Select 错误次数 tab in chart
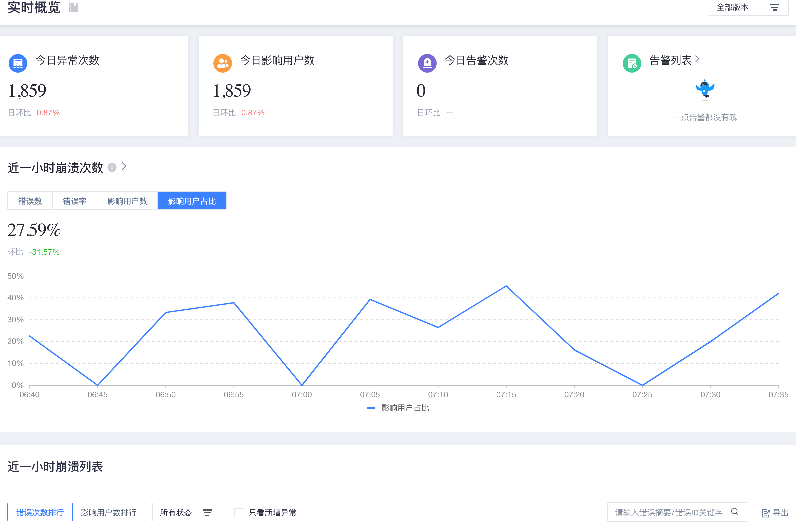The width and height of the screenshot is (796, 532). [30, 201]
